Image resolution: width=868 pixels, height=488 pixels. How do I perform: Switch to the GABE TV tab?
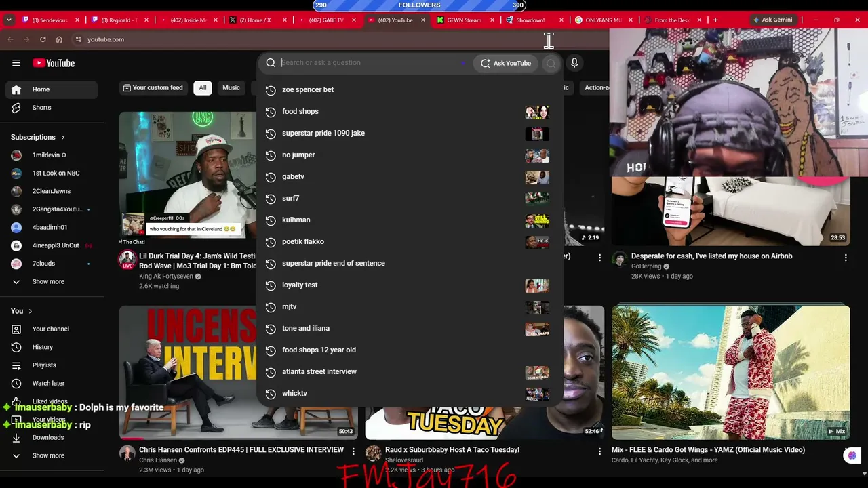coord(329,20)
